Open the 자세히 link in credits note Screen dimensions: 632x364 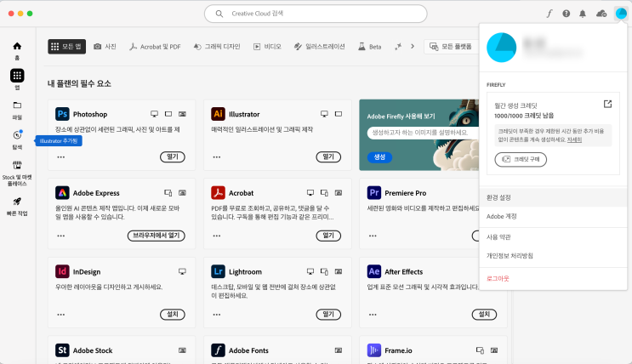pos(574,139)
